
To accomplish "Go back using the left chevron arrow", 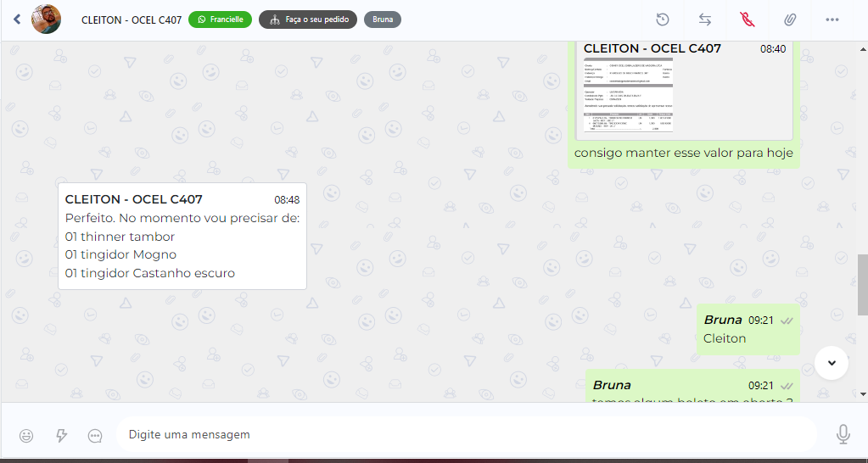I will pos(17,20).
